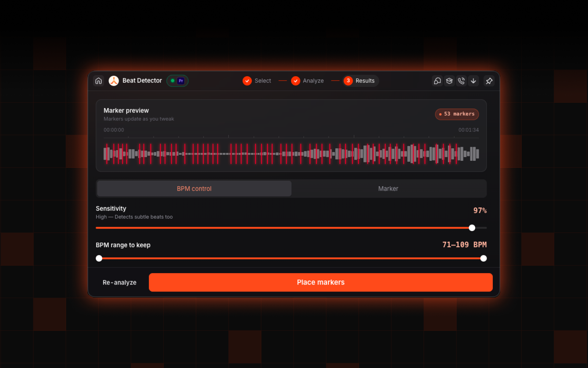
Task: Go to the home screen icon
Action: click(x=98, y=81)
